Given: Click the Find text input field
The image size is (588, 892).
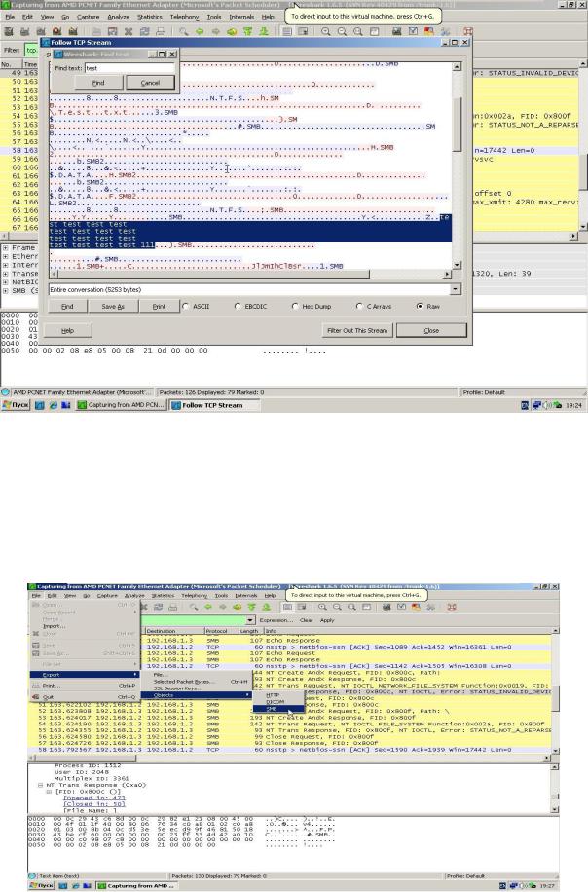Looking at the screenshot, I should pos(129,68).
